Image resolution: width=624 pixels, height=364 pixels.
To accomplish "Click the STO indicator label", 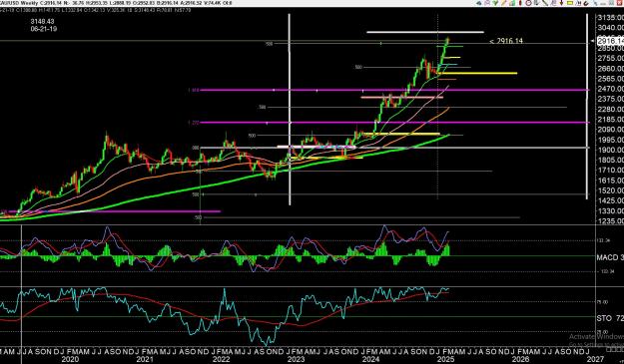I will click(x=609, y=318).
